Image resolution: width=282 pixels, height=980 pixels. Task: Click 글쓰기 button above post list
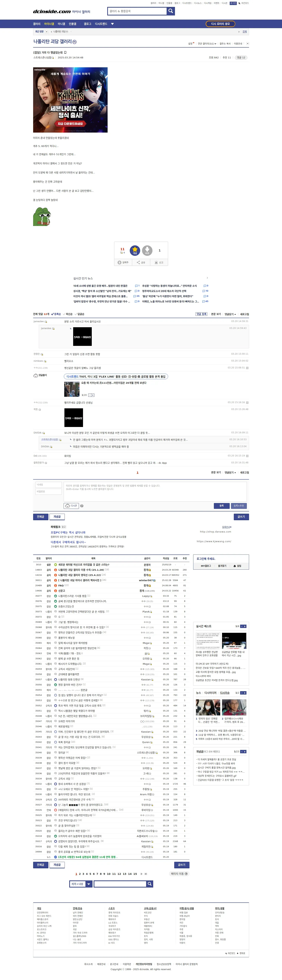click(x=241, y=517)
